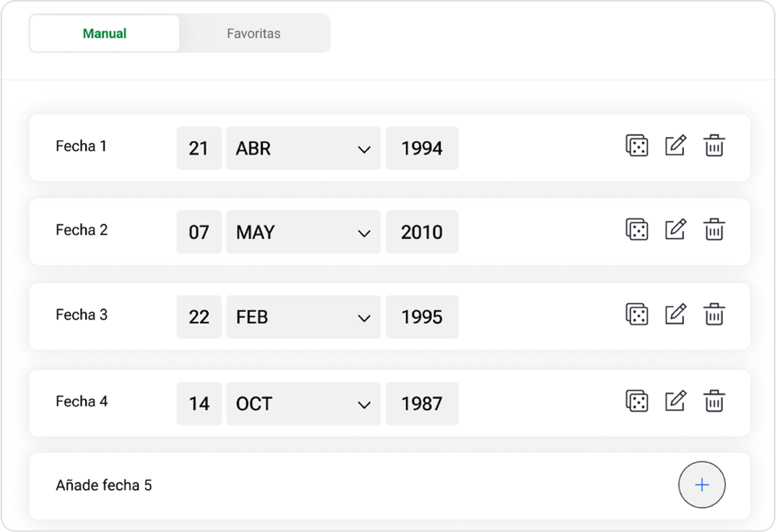Remove Fecha 2 via its trash icon
776x532 pixels.
click(x=714, y=230)
